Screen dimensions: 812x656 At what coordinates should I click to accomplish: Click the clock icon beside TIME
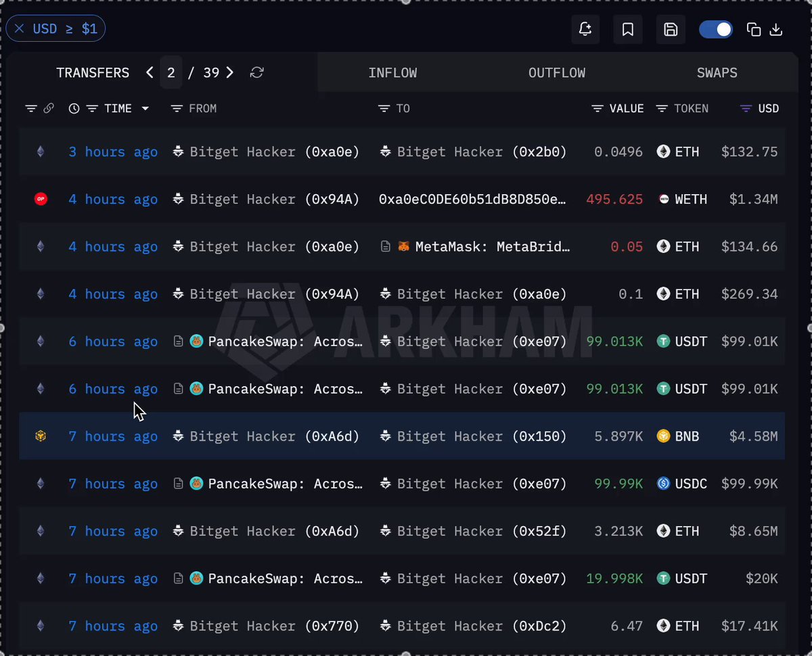pos(74,108)
